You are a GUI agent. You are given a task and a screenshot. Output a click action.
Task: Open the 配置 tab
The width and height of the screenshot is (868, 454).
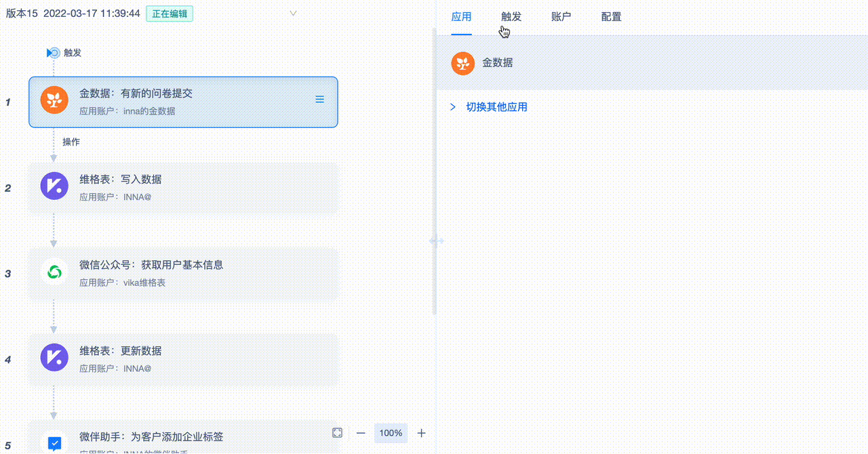tap(610, 17)
